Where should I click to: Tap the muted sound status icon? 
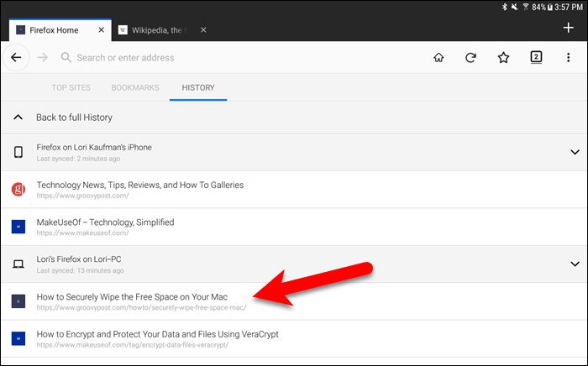[514, 7]
